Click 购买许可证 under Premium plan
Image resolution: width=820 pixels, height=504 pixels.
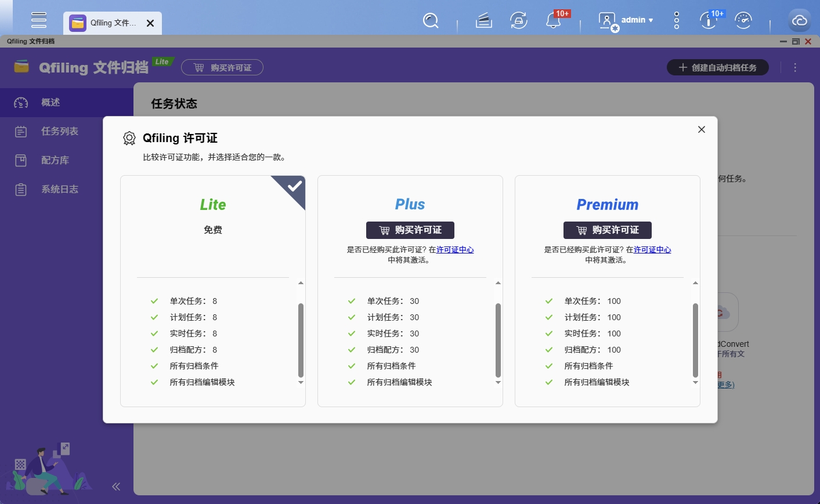pyautogui.click(x=608, y=230)
